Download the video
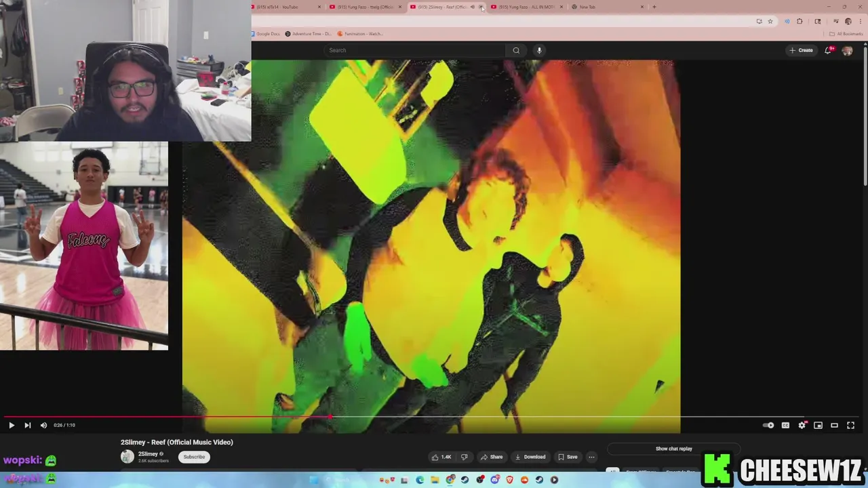The height and width of the screenshot is (488, 868). [x=530, y=457]
